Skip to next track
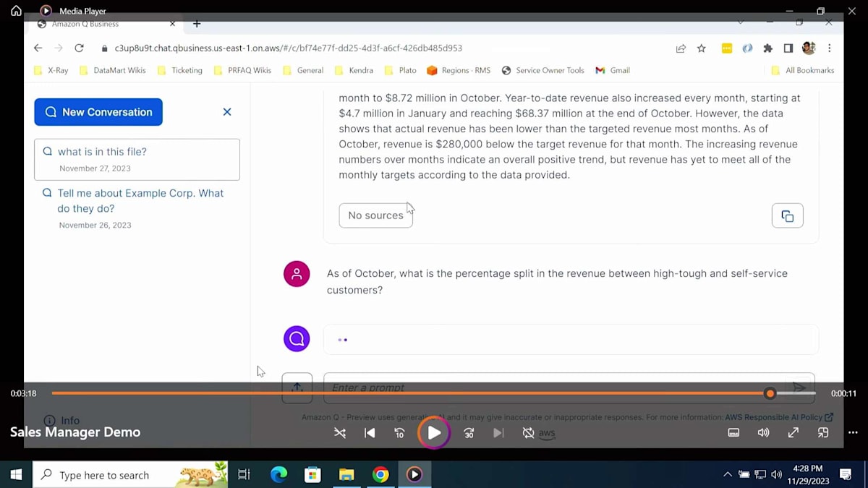This screenshot has height=488, width=868. point(498,433)
